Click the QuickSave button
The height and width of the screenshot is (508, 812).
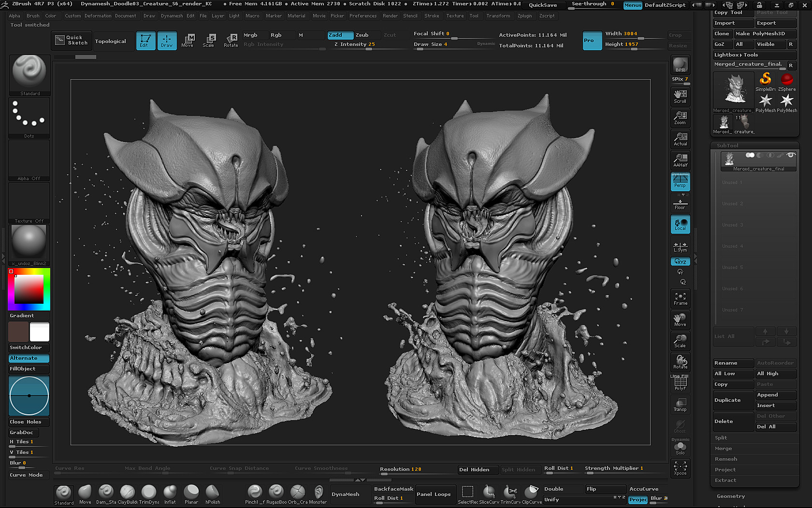tap(543, 5)
